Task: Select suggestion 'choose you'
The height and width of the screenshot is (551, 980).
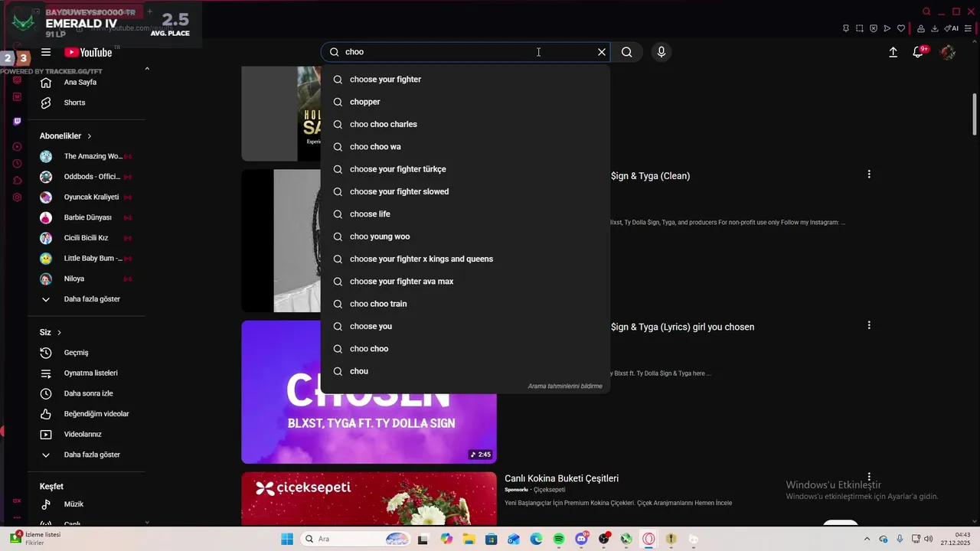Action: [465, 326]
